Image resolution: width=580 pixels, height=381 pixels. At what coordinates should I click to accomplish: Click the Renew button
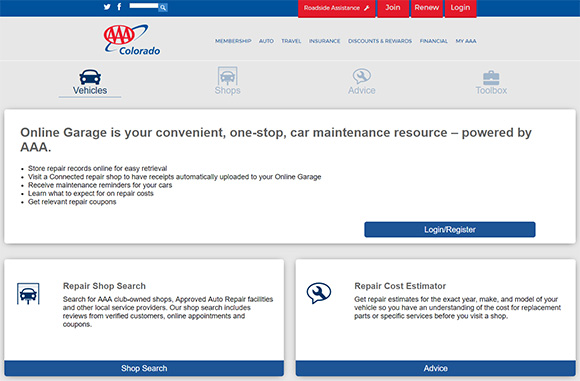(x=426, y=8)
